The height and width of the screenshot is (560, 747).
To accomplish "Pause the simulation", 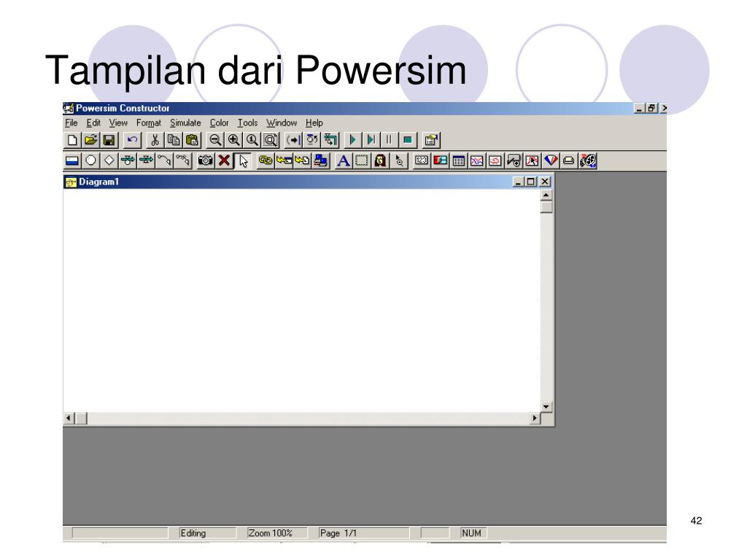I will pos(389,140).
